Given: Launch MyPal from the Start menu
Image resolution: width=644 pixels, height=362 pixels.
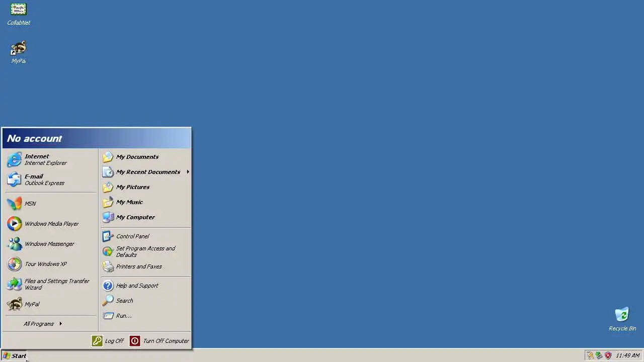Looking at the screenshot, I should [x=50, y=304].
